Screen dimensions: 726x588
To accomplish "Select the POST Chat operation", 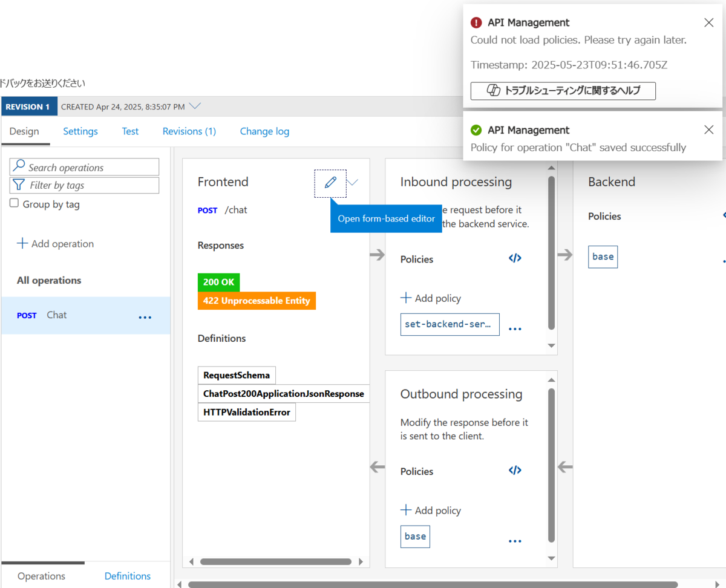I will pyautogui.click(x=85, y=315).
